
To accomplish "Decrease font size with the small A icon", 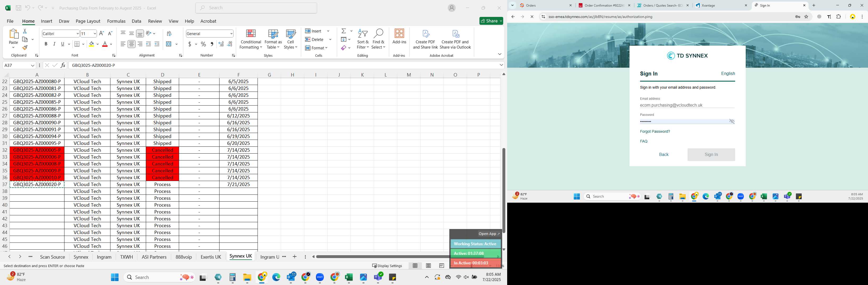I will [x=110, y=33].
